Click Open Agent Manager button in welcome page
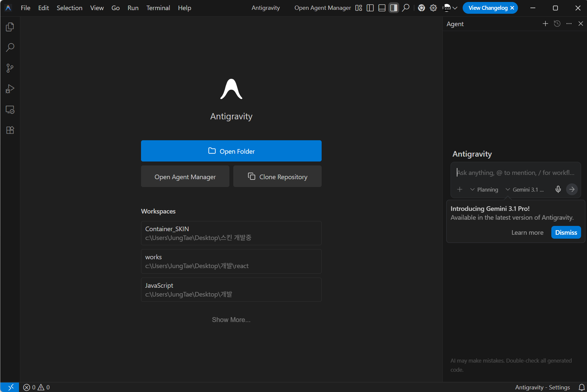The height and width of the screenshot is (392, 587). (x=185, y=177)
